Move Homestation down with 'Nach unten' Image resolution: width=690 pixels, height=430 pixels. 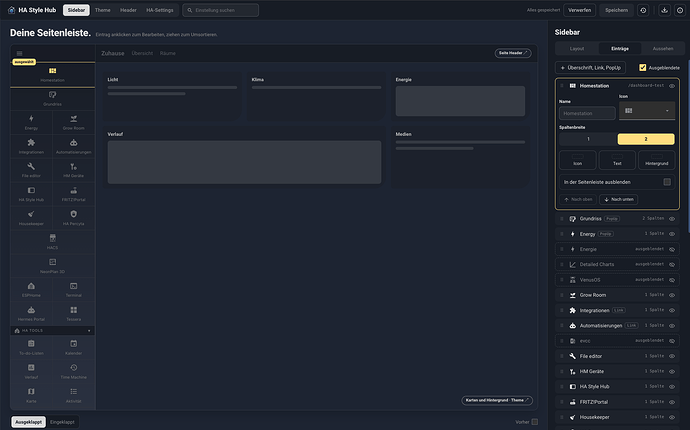click(618, 199)
